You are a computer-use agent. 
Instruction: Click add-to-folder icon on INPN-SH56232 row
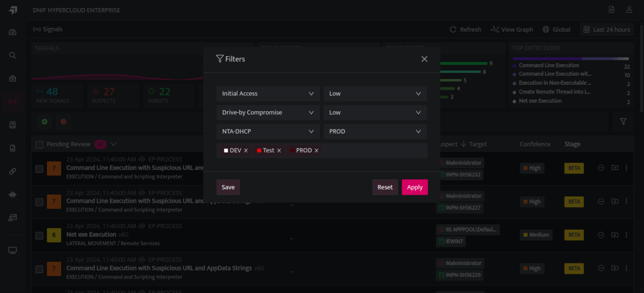614,168
